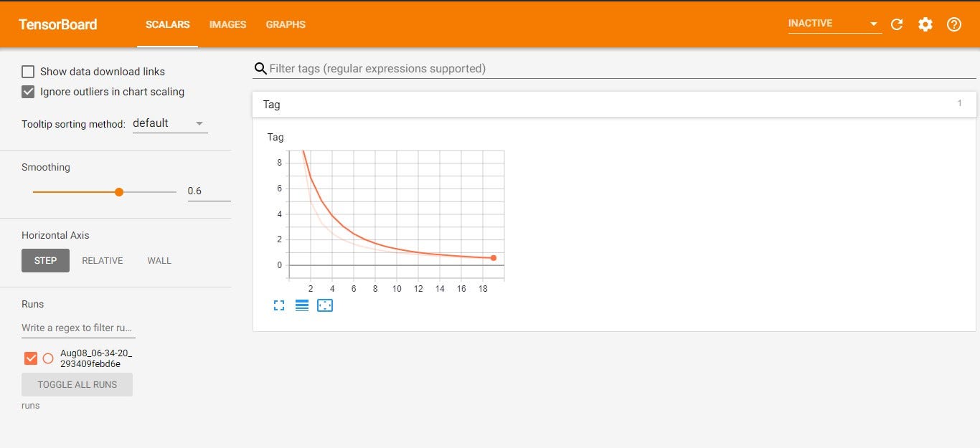Open the help dialog
This screenshot has height=448, width=980.
[954, 24]
